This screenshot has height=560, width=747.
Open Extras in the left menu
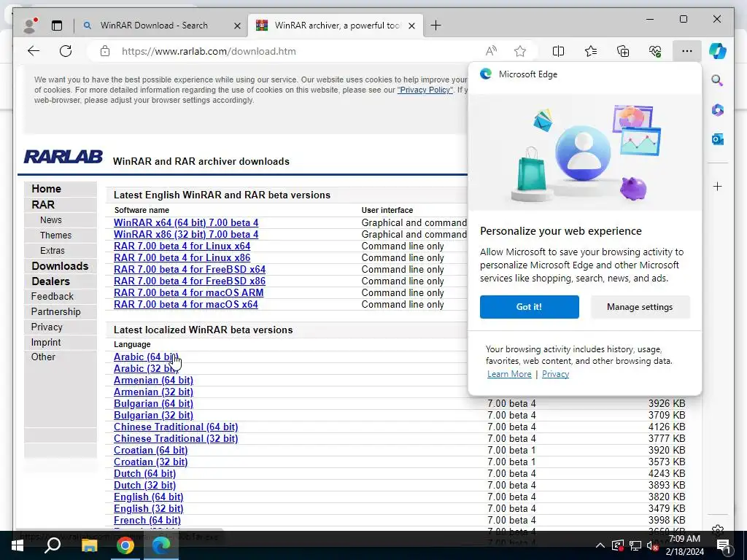click(x=53, y=251)
